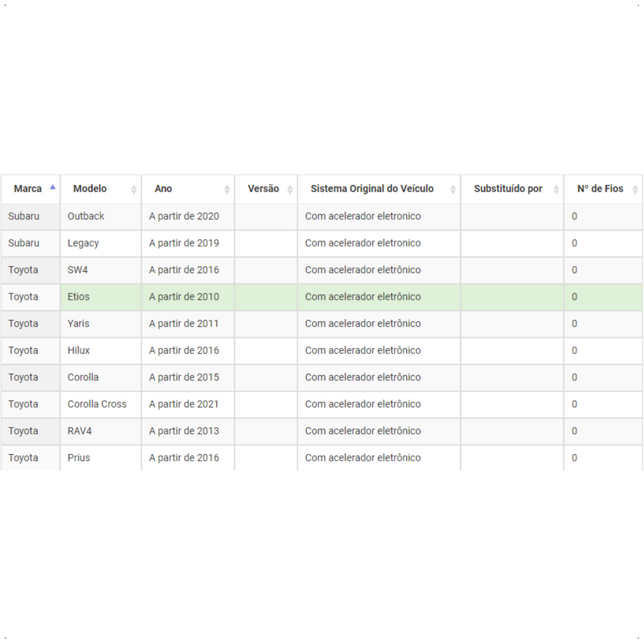The width and height of the screenshot is (644, 644).
Task: Click the Ano column sort arrows
Action: (227, 189)
